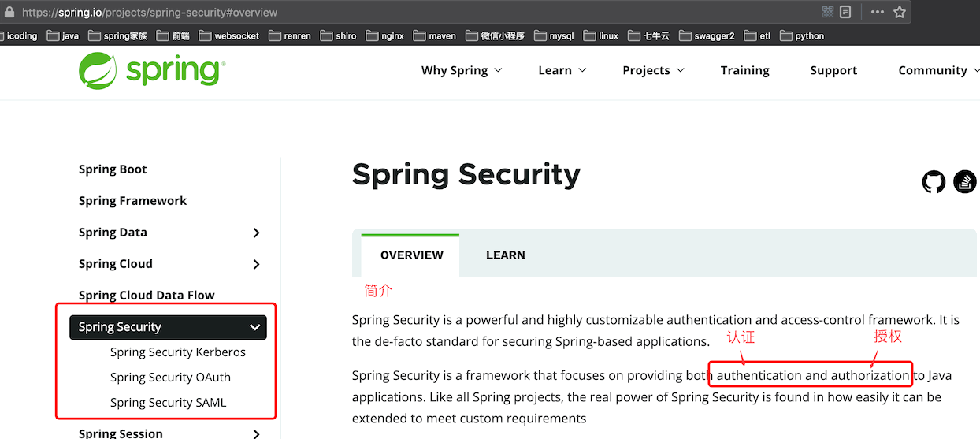The image size is (980, 439).
Task: Toggle reader view icon in address bar
Action: click(845, 12)
